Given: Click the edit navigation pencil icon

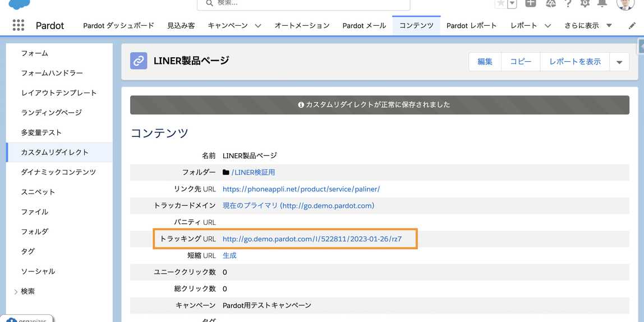Looking at the screenshot, I should coord(632,25).
